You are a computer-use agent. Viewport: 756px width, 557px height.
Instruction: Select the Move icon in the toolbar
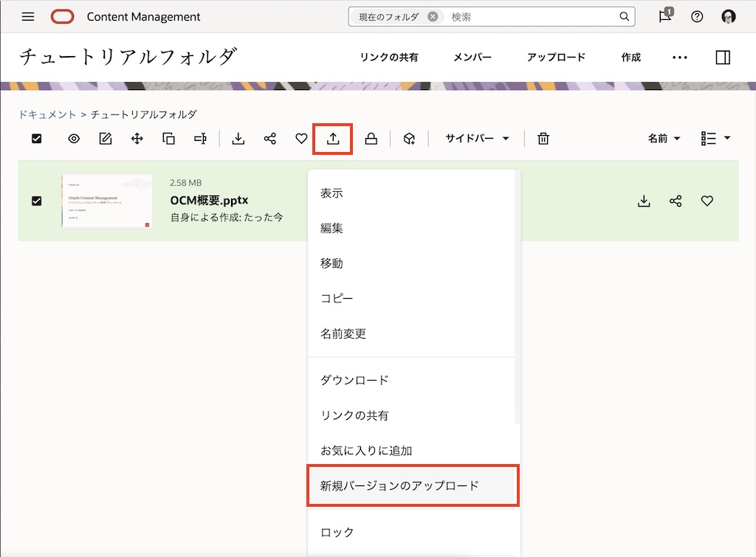(137, 138)
